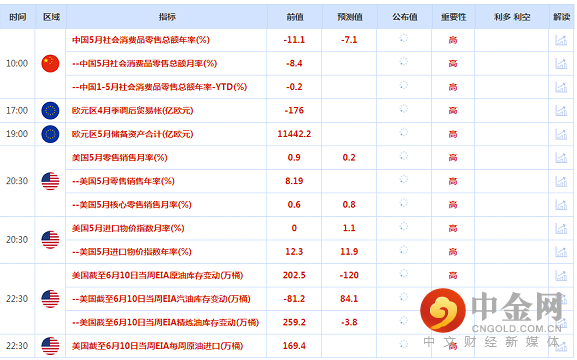The image size is (577, 360).
Task: Select previous value 259.2
Action: pos(294,322)
